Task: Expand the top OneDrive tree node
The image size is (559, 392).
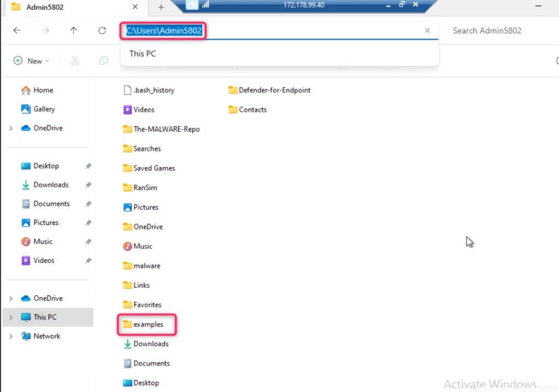Action: (11, 128)
